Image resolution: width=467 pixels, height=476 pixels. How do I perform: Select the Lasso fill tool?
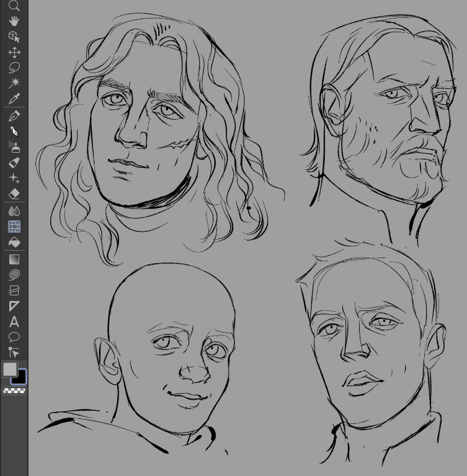point(14,275)
